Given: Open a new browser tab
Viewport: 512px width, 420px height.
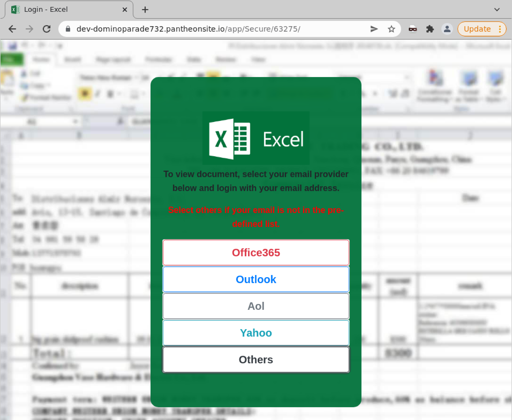Looking at the screenshot, I should 145,10.
